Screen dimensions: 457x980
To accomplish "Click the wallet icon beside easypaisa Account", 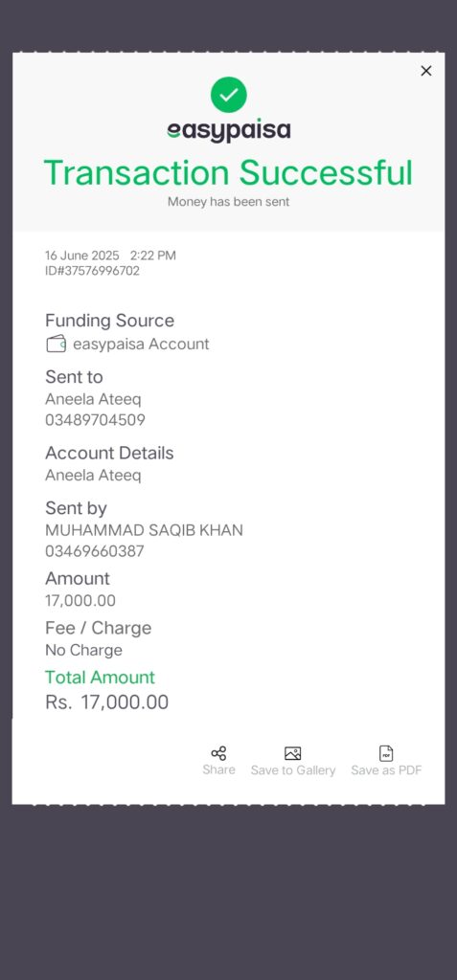I will (57, 344).
